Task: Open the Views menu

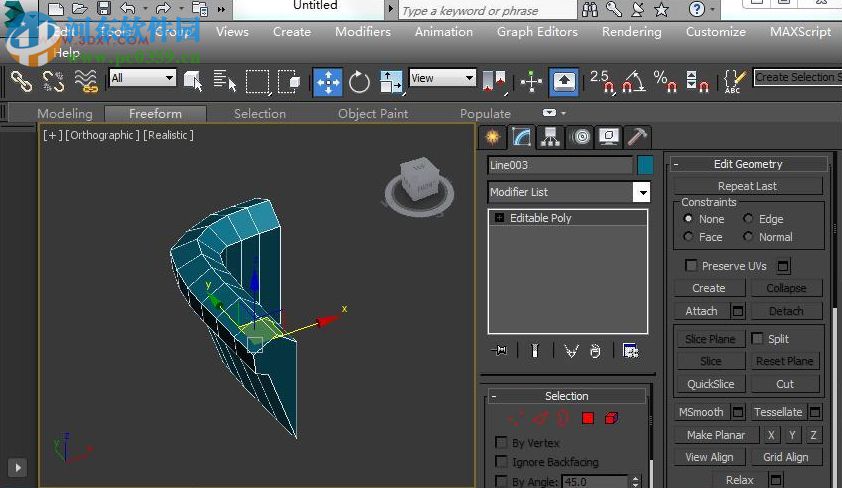Action: point(232,31)
